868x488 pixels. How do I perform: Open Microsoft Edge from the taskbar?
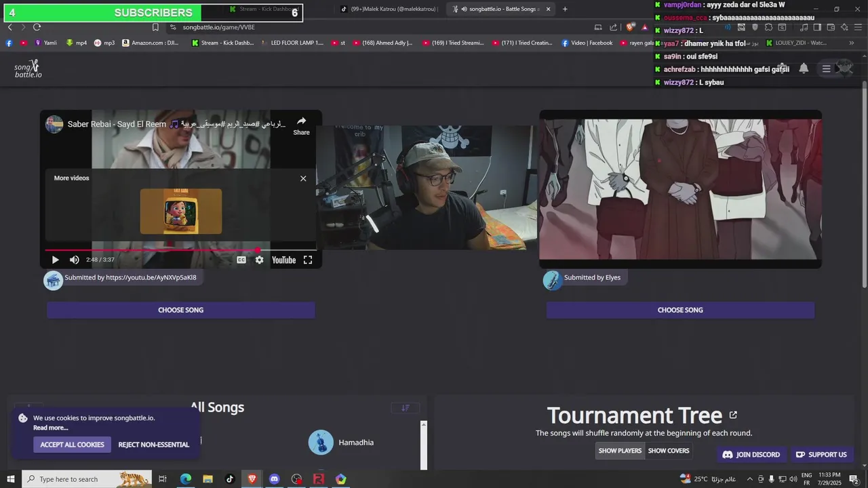(x=185, y=479)
